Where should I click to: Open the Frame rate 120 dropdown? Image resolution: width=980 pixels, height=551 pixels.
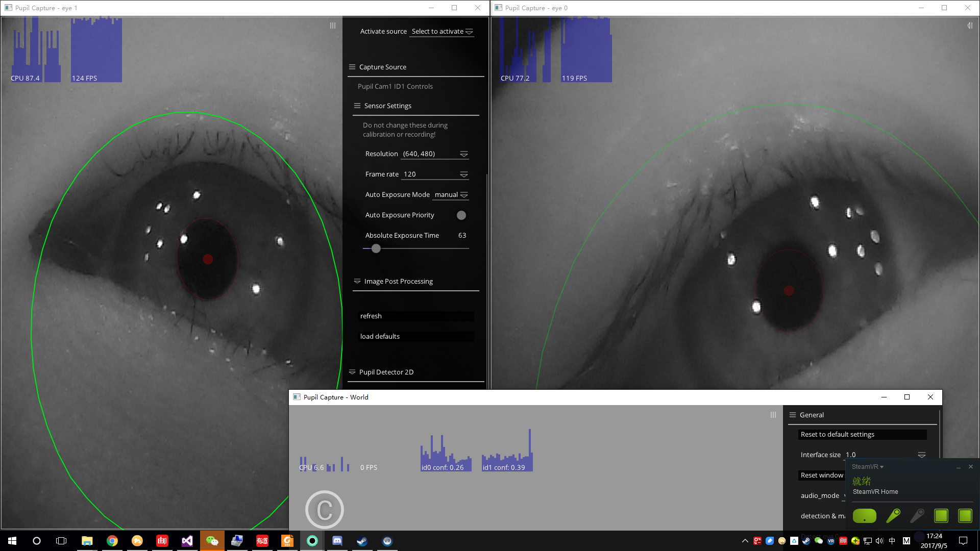435,174
